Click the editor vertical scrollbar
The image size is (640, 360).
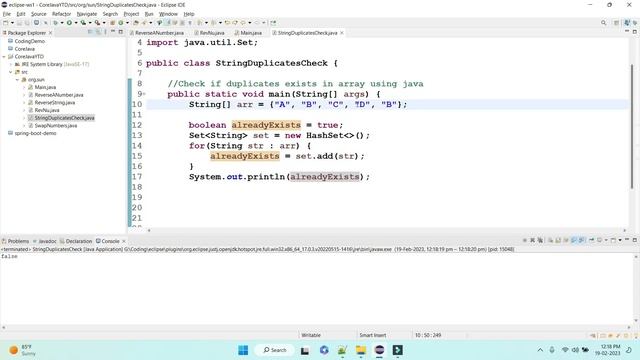pos(632,127)
